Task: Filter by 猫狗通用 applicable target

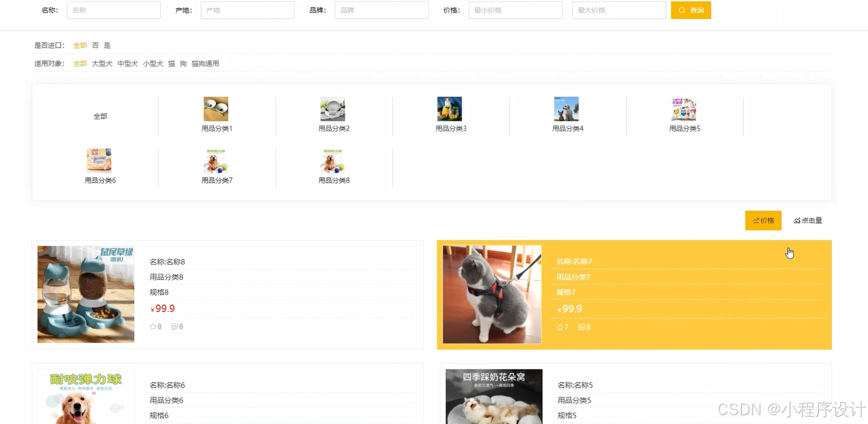Action: pos(205,63)
